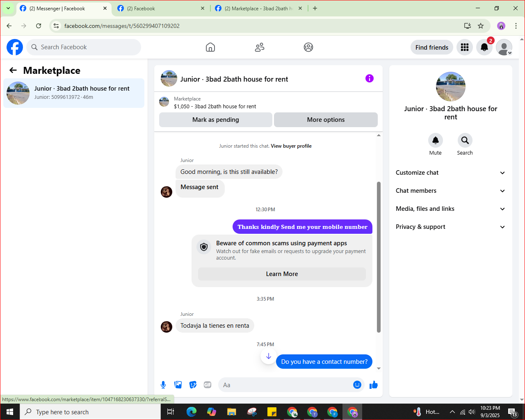Expand Media, files and links section
Image resolution: width=525 pixels, height=420 pixels.
coord(451,209)
